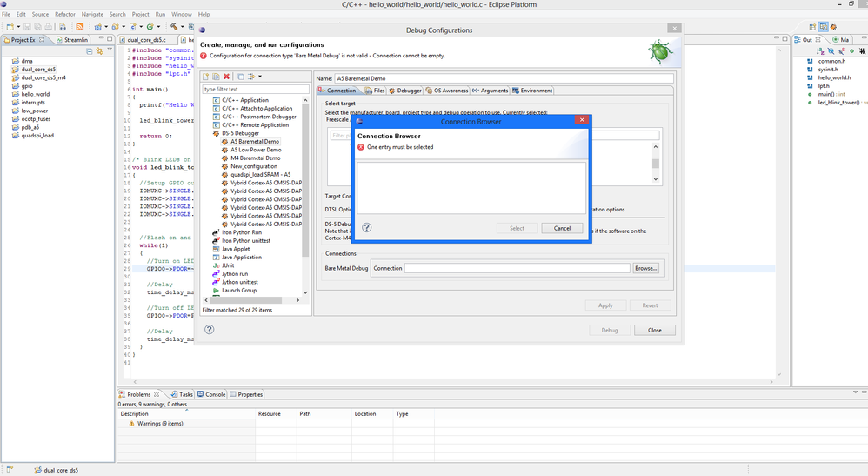Toggle Hide Static Members in Outline view
The width and height of the screenshot is (868, 476).
coord(841,51)
